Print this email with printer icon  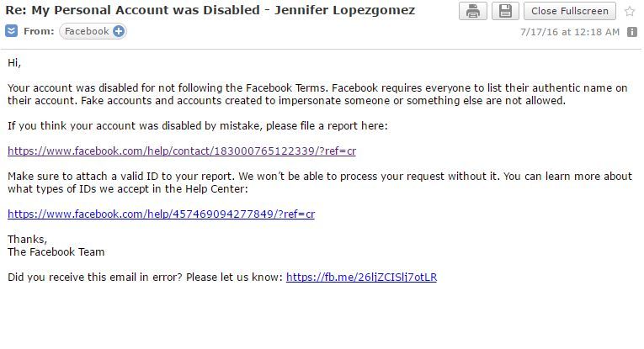tap(473, 11)
